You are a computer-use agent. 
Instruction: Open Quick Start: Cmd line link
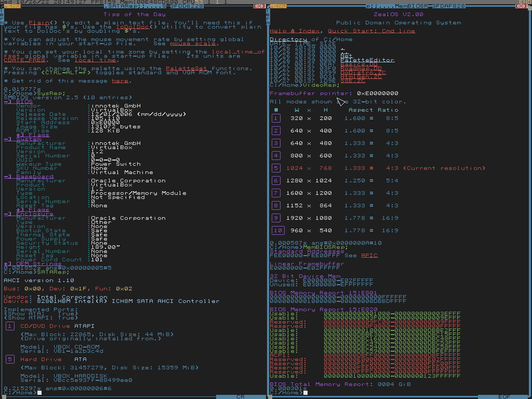pyautogui.click(x=371, y=31)
